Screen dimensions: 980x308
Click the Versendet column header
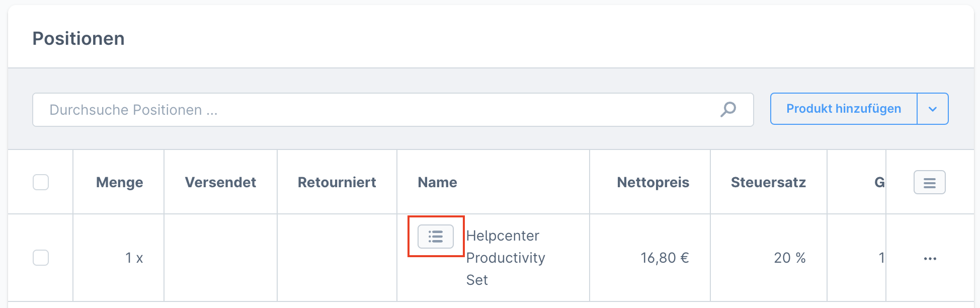click(220, 182)
